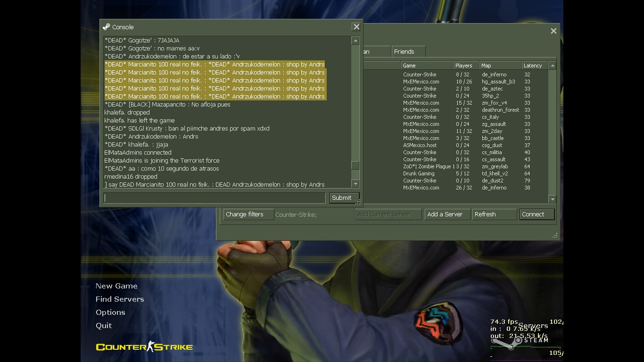Click the console scrollbar up arrow

coord(355,41)
